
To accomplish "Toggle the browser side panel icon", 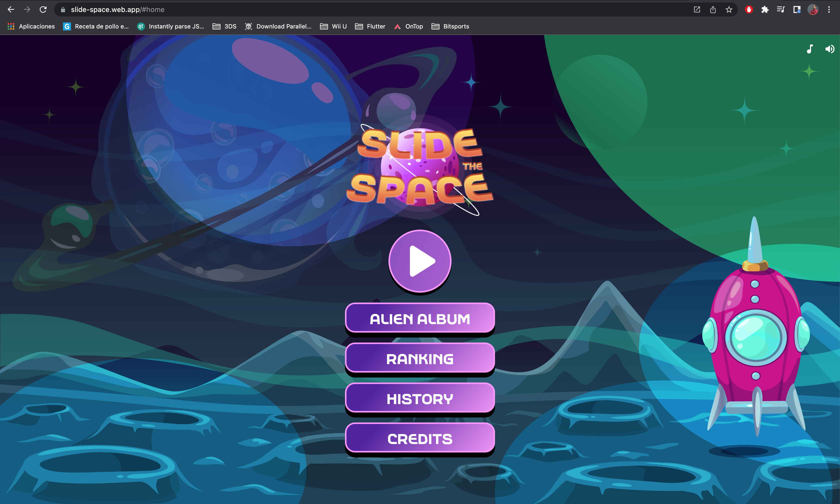I will [797, 9].
